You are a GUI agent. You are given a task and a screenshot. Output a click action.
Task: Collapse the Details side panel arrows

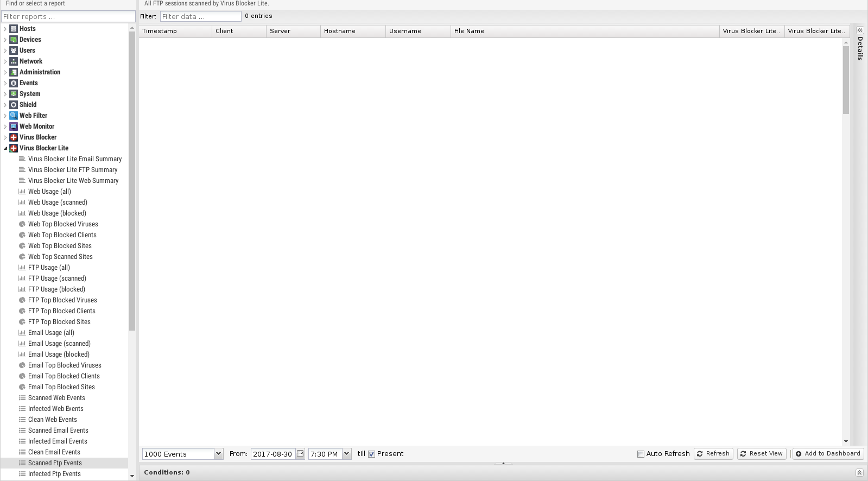click(x=860, y=30)
